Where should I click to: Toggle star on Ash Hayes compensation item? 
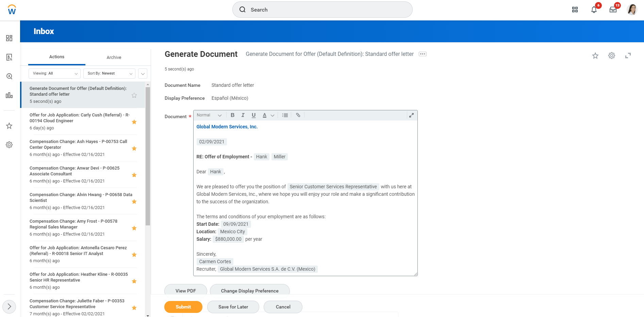point(134,148)
